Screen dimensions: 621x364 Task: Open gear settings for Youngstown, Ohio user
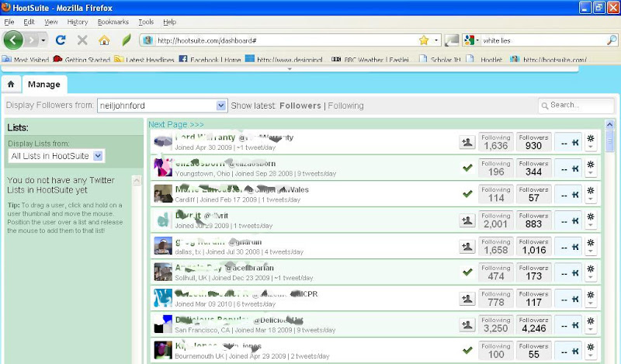[591, 165]
